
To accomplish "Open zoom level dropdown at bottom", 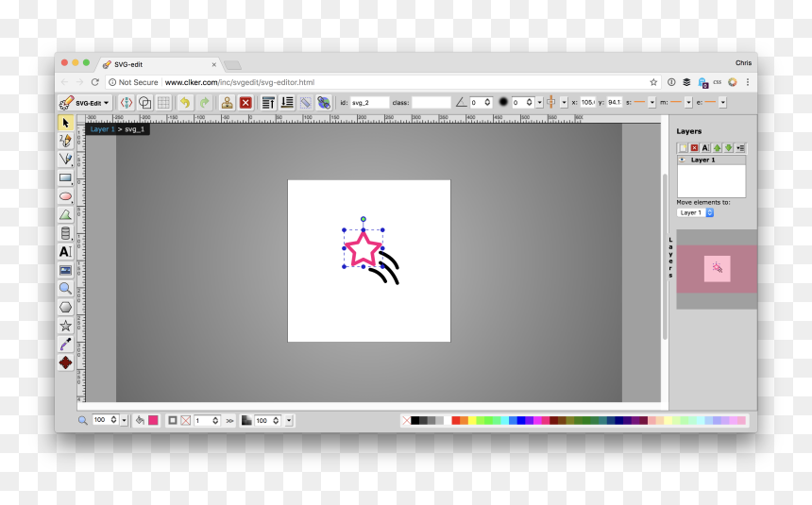I will click(x=125, y=421).
